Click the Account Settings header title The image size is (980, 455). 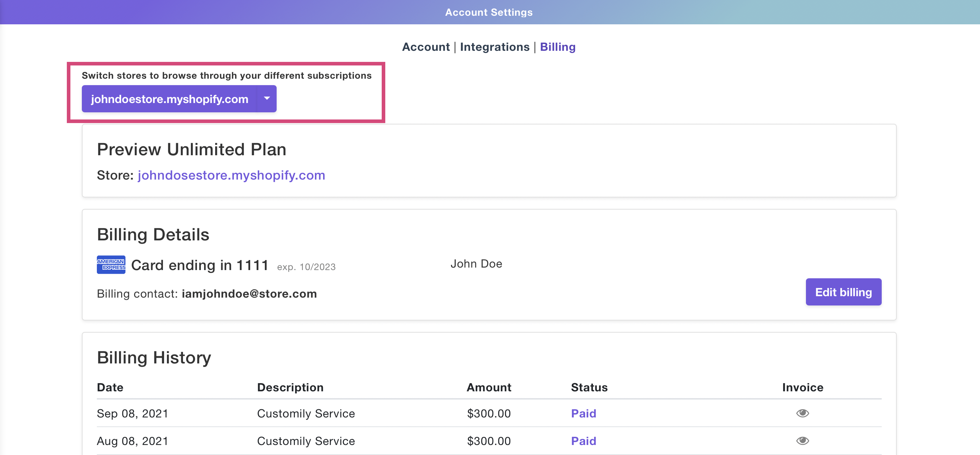[x=489, y=12]
